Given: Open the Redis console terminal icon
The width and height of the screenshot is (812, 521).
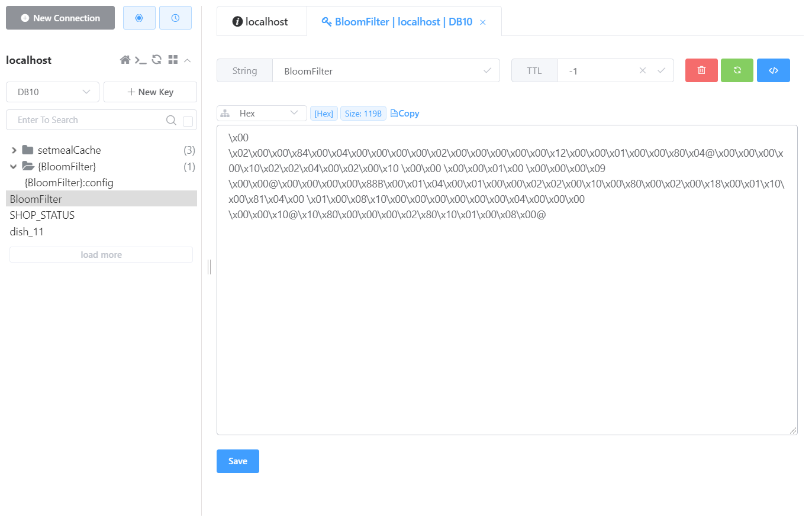Looking at the screenshot, I should (141, 60).
